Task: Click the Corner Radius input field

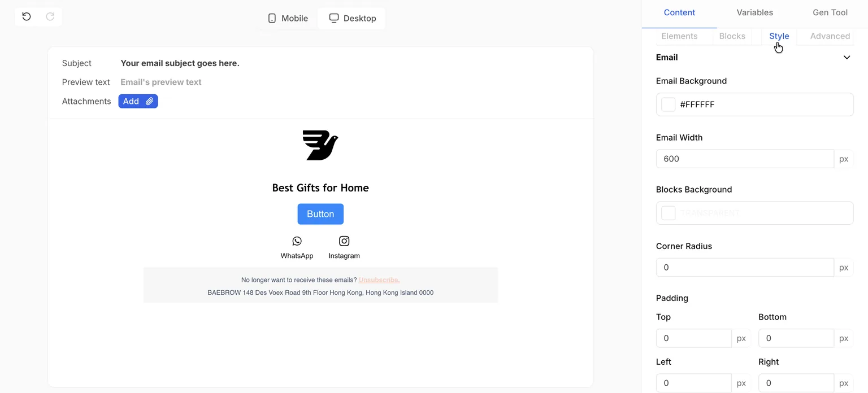Action: [745, 267]
